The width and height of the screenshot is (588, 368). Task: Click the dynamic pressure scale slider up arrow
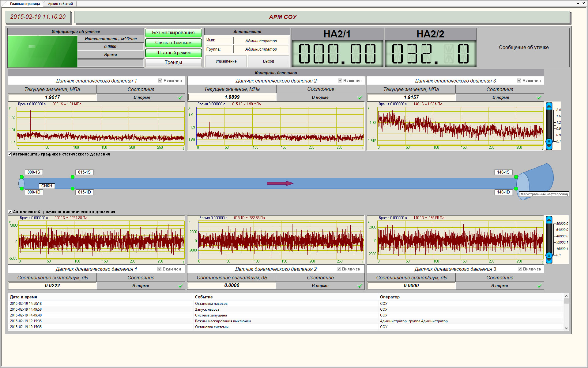coord(549,220)
